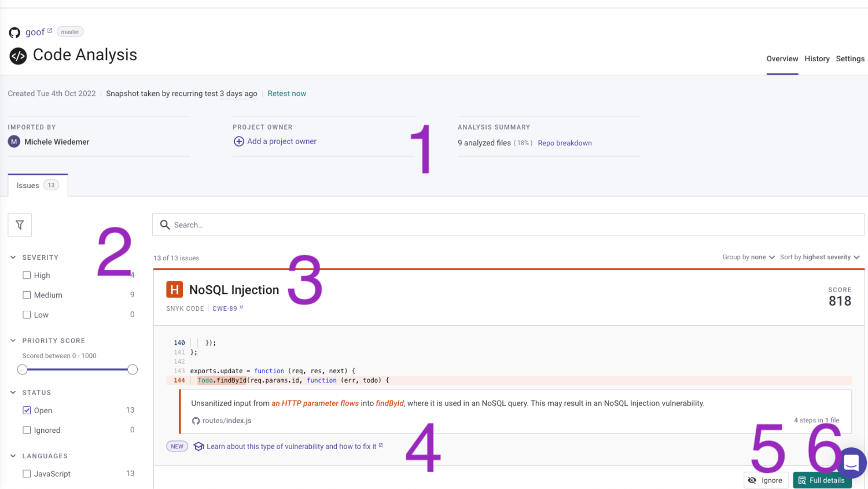
Task: Check the Ignored status checkbox
Action: click(x=27, y=430)
